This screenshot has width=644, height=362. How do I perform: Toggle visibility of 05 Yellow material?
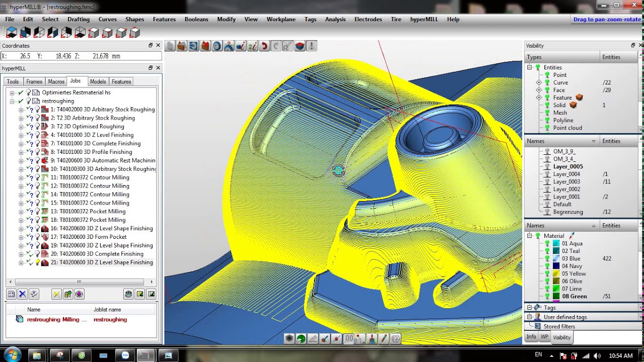click(547, 274)
